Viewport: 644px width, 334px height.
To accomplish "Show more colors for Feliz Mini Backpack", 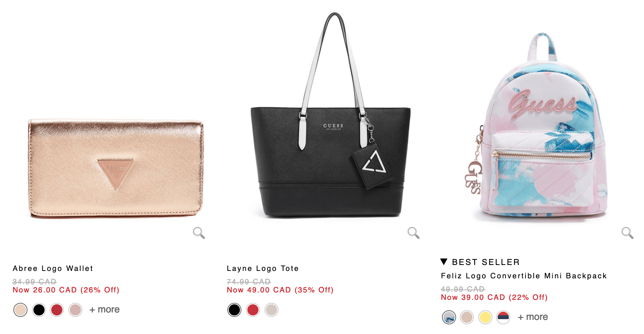I will [533, 317].
